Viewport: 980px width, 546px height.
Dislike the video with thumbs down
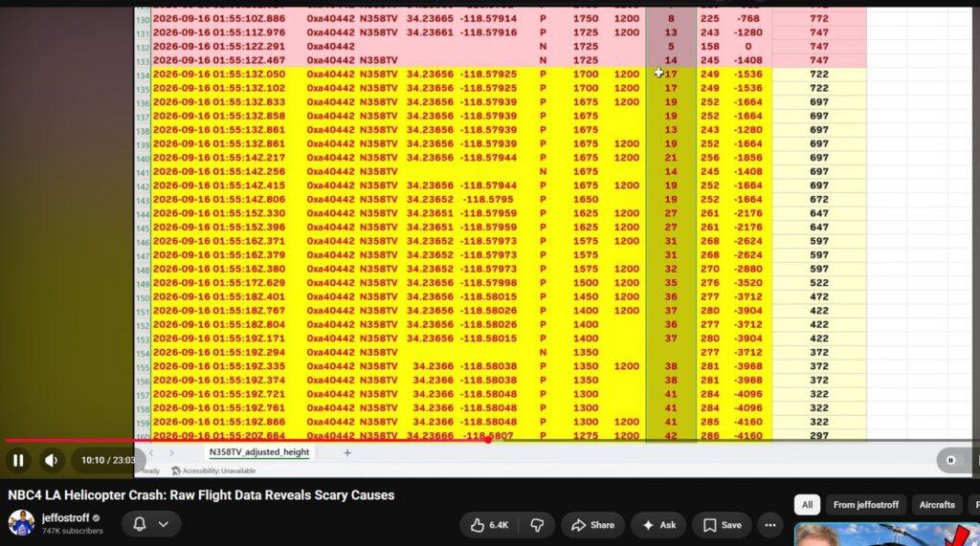pyautogui.click(x=537, y=525)
